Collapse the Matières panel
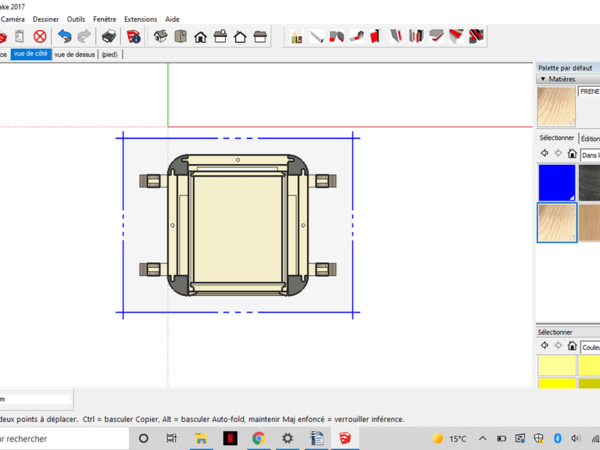 coord(543,78)
